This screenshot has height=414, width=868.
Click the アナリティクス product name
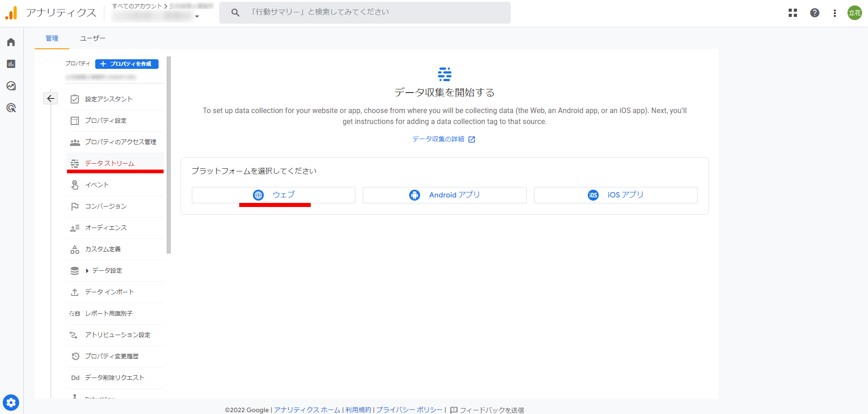(x=61, y=13)
